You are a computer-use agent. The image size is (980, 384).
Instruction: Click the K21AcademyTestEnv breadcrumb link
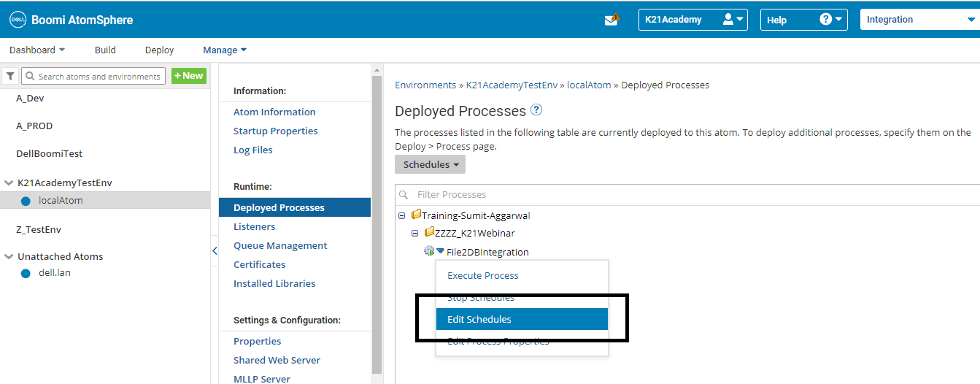pyautogui.click(x=512, y=85)
